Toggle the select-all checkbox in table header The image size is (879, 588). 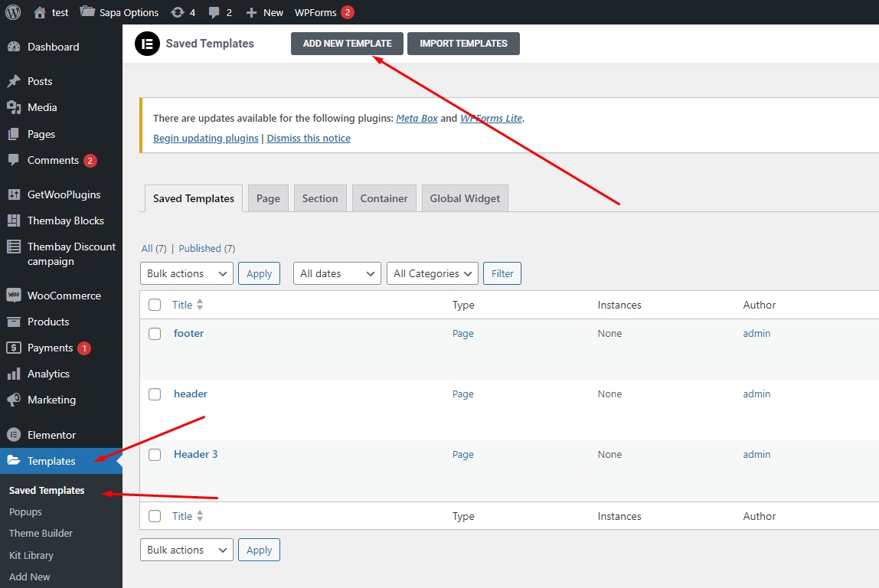tap(155, 305)
